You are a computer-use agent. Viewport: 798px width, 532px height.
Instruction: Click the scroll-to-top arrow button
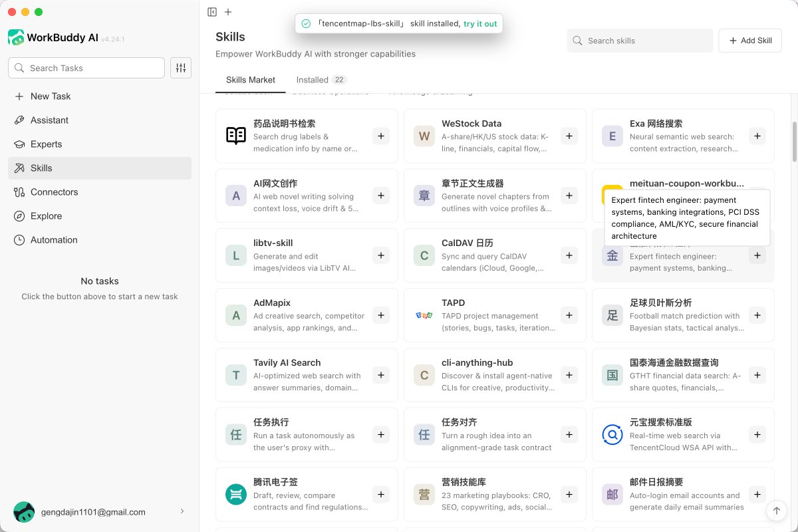(x=776, y=511)
